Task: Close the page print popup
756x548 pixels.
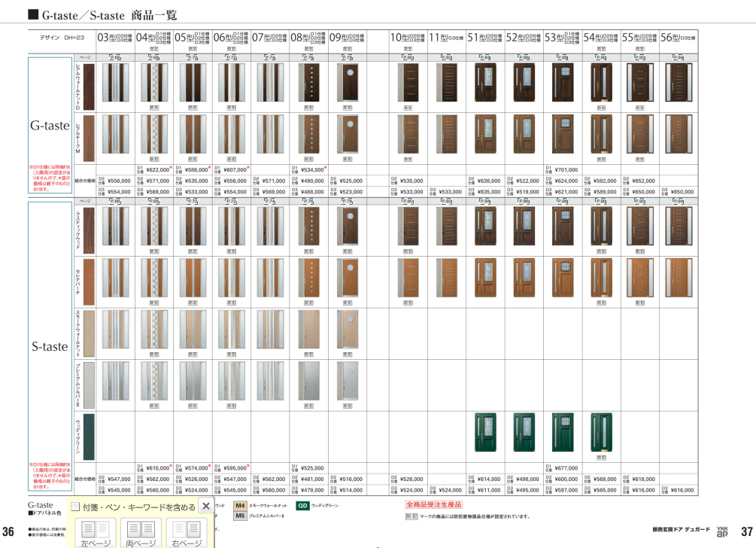Action: [206, 506]
